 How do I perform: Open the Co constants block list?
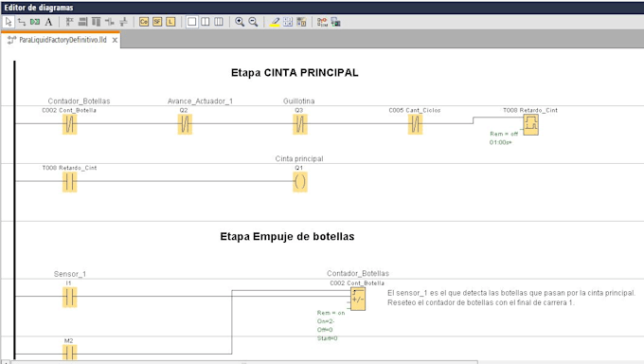pyautogui.click(x=144, y=22)
